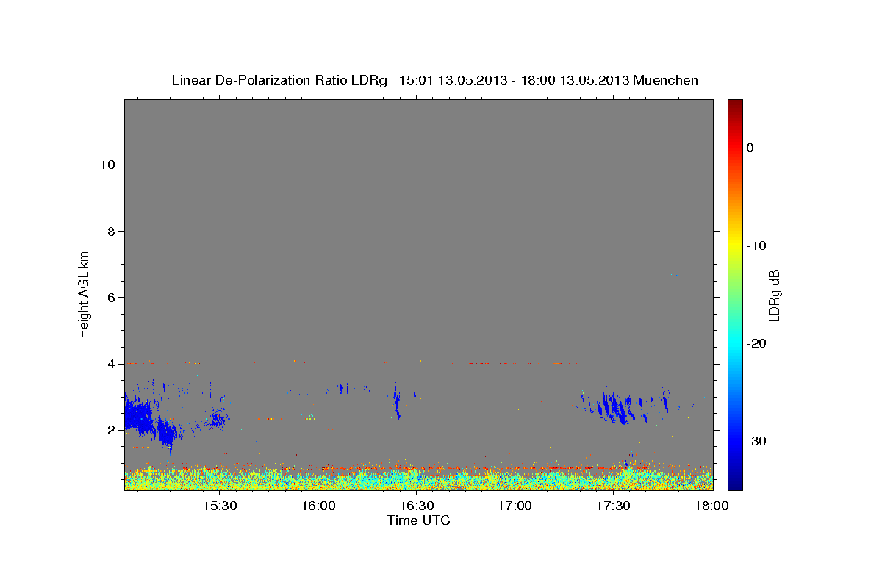Click the plot title 'Linear De-Polarization Ratio LDRg'

(279, 80)
